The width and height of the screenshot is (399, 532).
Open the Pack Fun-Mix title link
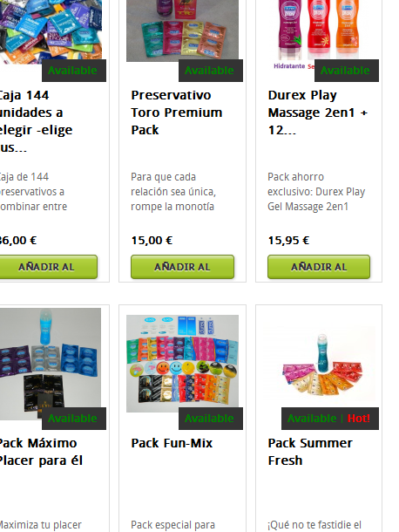tap(172, 443)
